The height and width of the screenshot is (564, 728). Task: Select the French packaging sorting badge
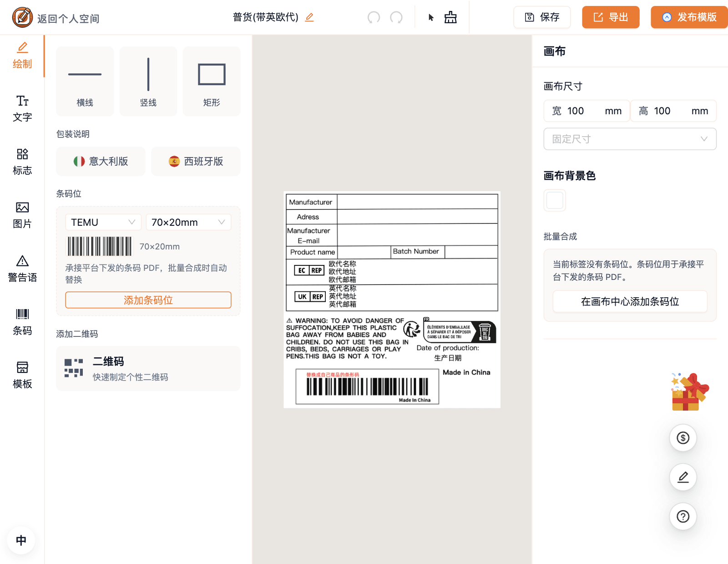pos(460,331)
